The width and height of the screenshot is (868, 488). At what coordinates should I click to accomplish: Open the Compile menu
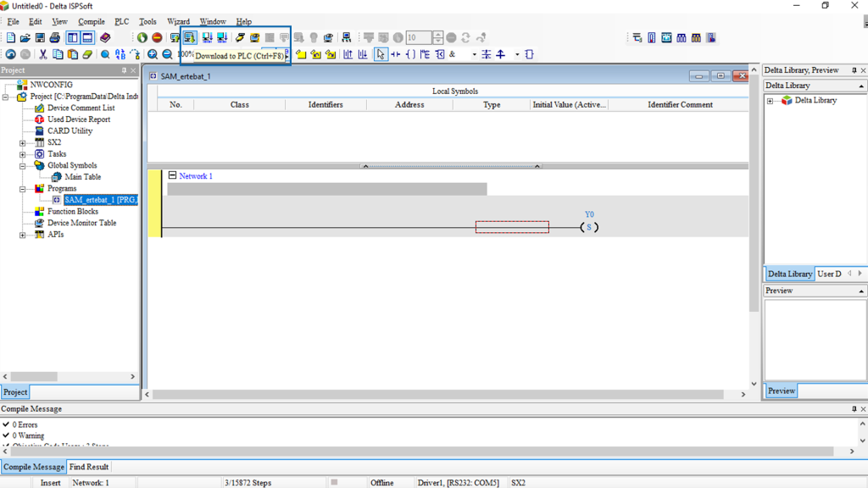pos(92,21)
